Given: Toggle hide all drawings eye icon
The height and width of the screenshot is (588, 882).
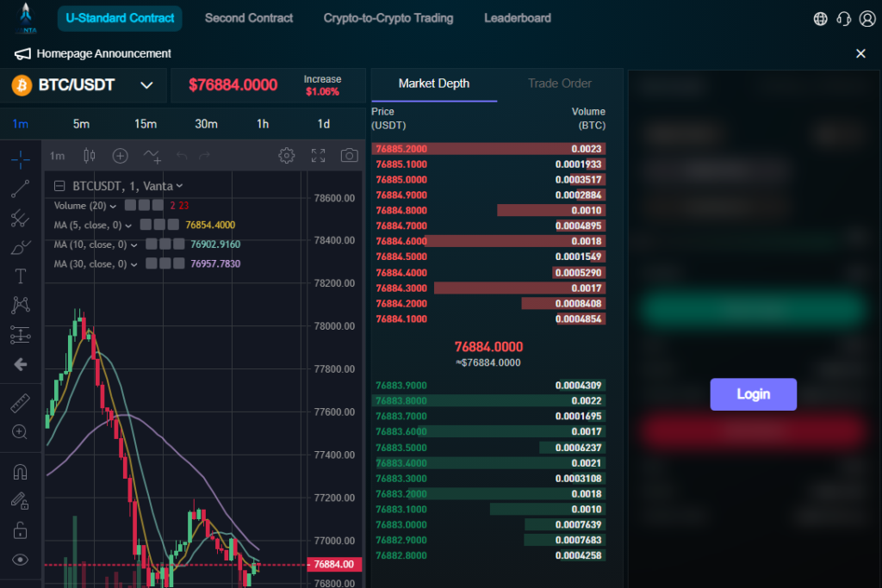Looking at the screenshot, I should [21, 560].
